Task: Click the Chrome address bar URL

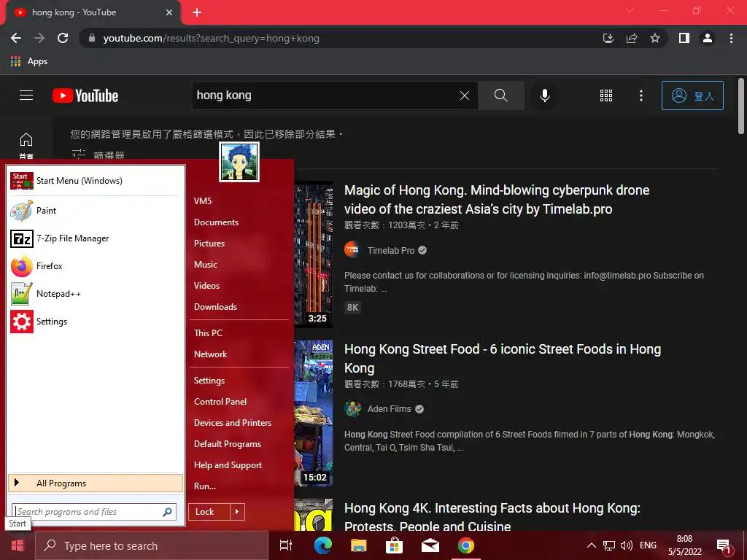Action: (211, 38)
